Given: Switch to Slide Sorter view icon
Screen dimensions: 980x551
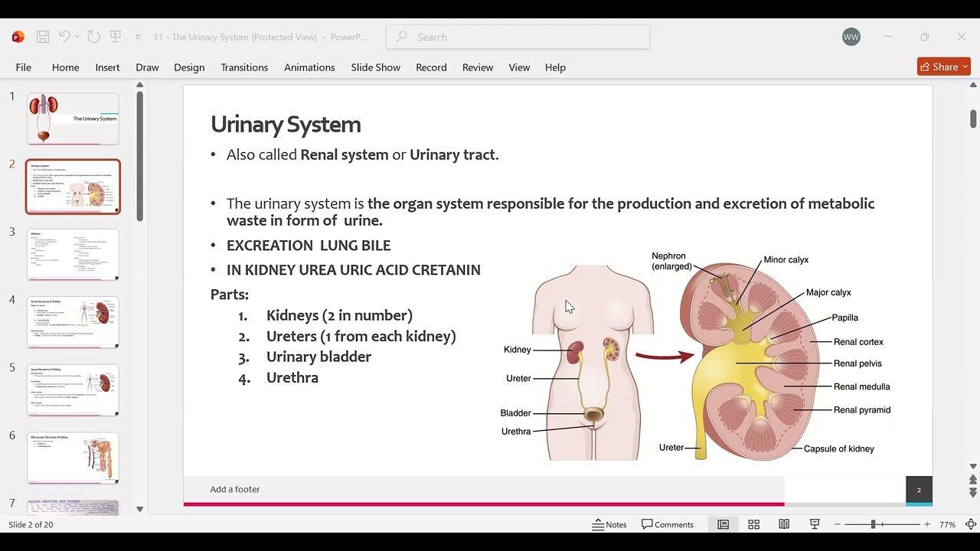Looking at the screenshot, I should [753, 524].
